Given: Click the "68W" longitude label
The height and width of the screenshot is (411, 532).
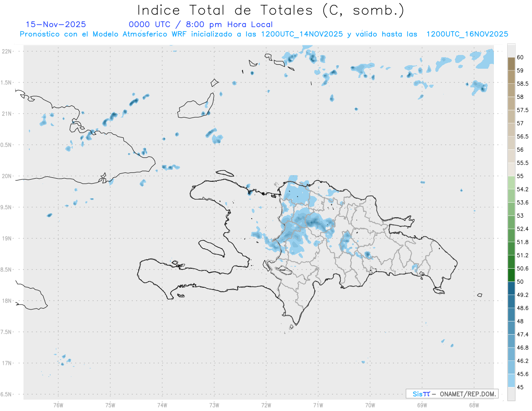Looking at the screenshot, I should pos(474,405).
